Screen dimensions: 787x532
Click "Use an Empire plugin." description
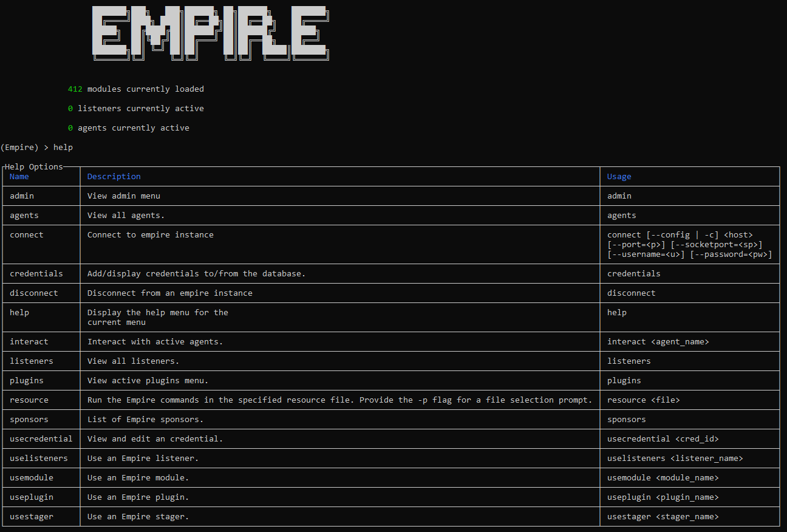click(138, 497)
